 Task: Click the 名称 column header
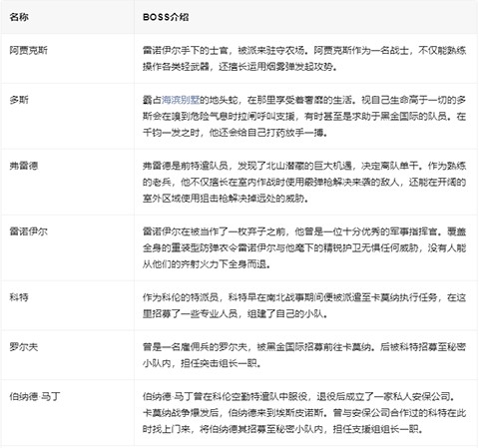tap(19, 17)
